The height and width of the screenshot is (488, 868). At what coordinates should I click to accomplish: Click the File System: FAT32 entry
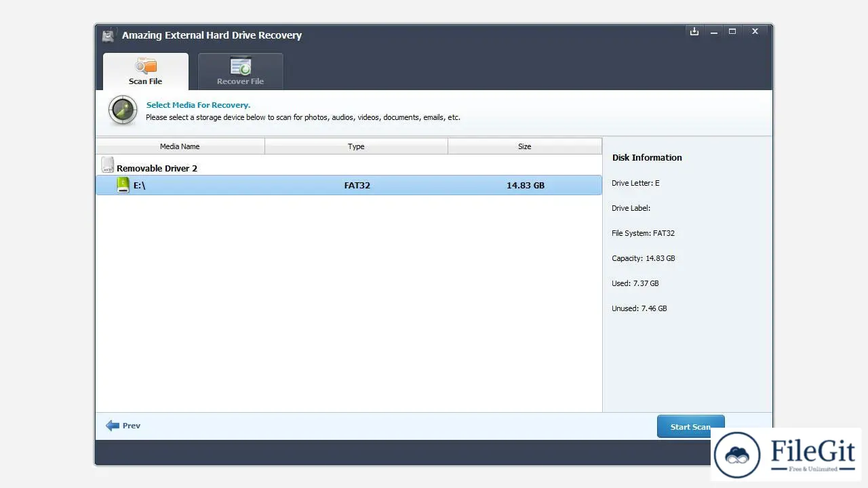[643, 233]
